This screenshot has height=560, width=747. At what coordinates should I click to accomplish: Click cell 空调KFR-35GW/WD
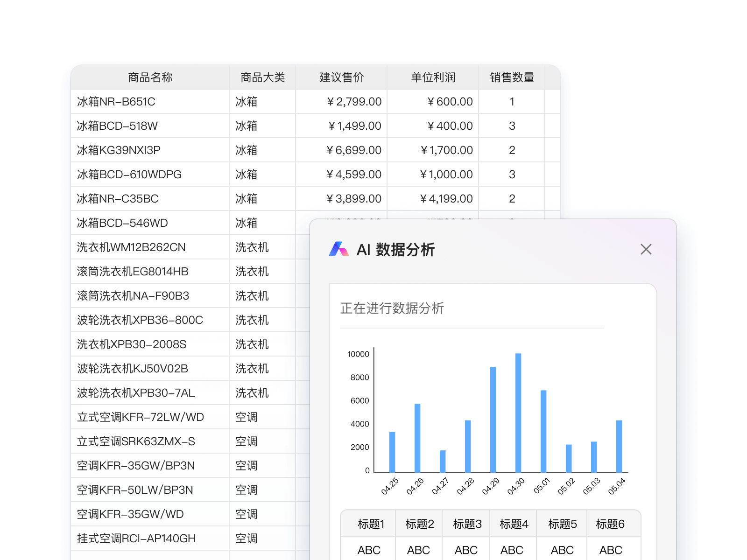pos(150,514)
